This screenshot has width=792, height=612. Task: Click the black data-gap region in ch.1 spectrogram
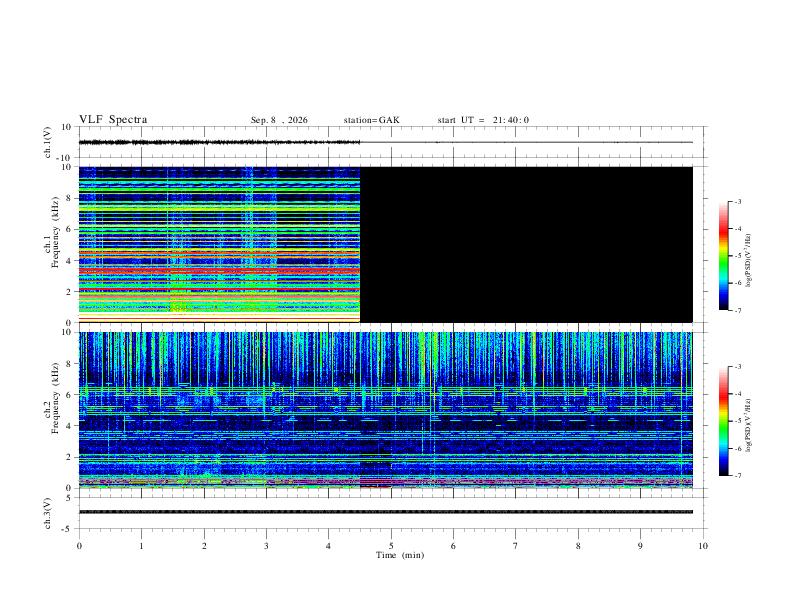[x=526, y=244]
